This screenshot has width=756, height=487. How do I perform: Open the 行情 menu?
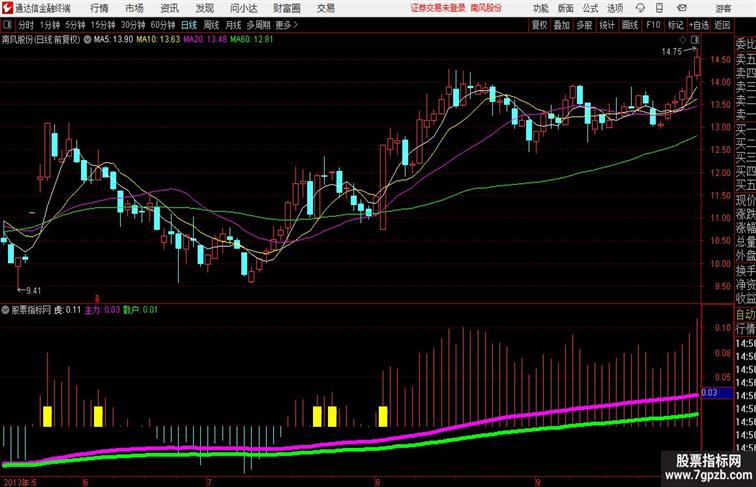[x=99, y=8]
